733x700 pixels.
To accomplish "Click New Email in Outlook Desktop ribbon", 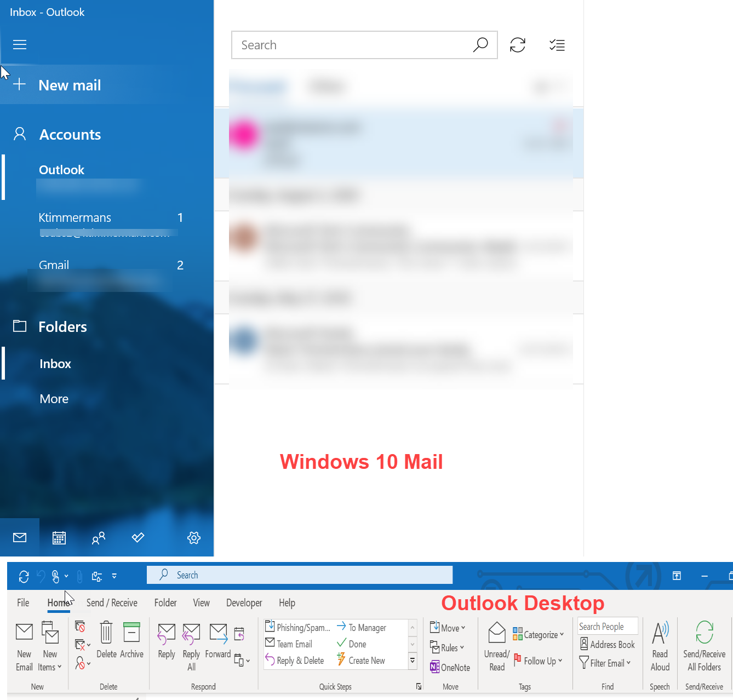I will [x=24, y=647].
